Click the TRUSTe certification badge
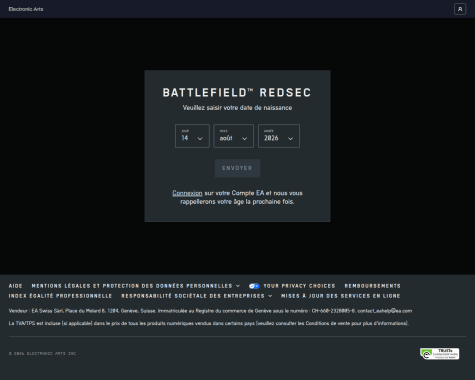The height and width of the screenshot is (380, 475). [440, 354]
